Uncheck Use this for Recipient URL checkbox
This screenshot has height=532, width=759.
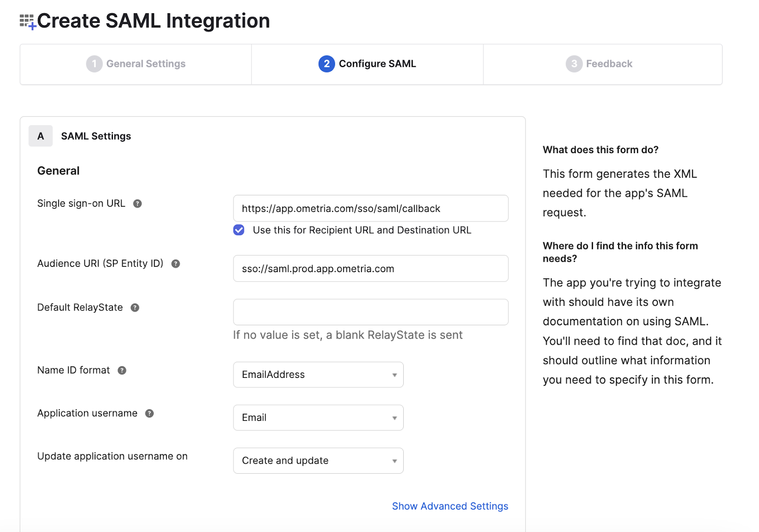click(239, 230)
